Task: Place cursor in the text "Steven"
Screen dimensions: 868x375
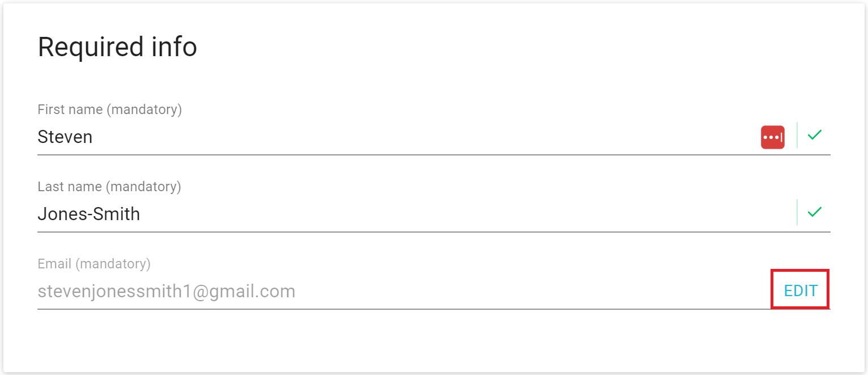Action: pyautogui.click(x=65, y=137)
